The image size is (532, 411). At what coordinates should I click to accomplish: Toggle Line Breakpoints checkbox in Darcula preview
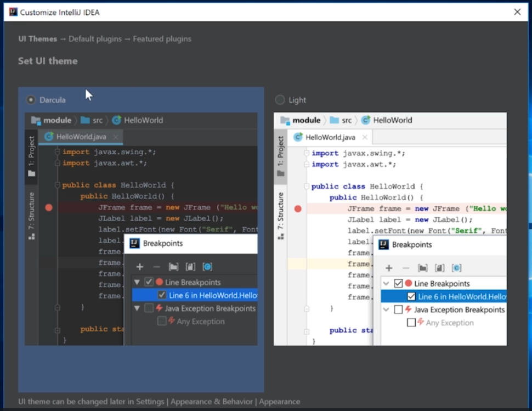(x=149, y=281)
